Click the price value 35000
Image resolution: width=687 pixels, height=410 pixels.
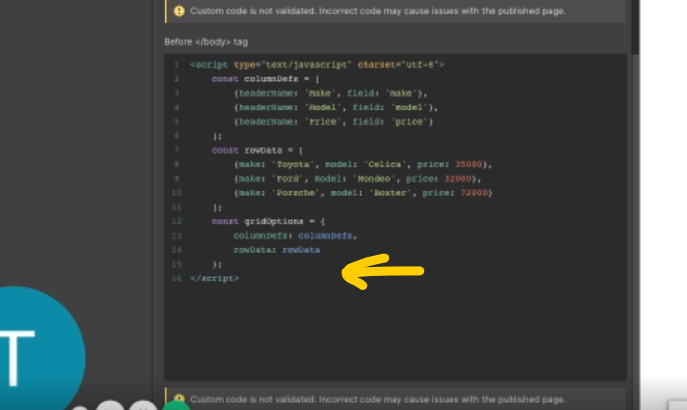[x=468, y=164]
